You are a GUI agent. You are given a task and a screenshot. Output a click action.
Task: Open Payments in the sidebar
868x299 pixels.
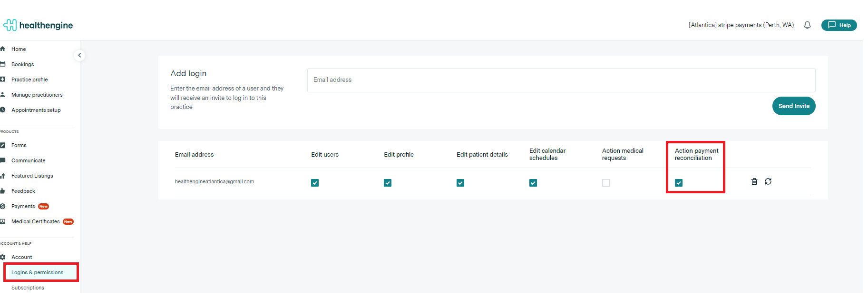(23, 206)
